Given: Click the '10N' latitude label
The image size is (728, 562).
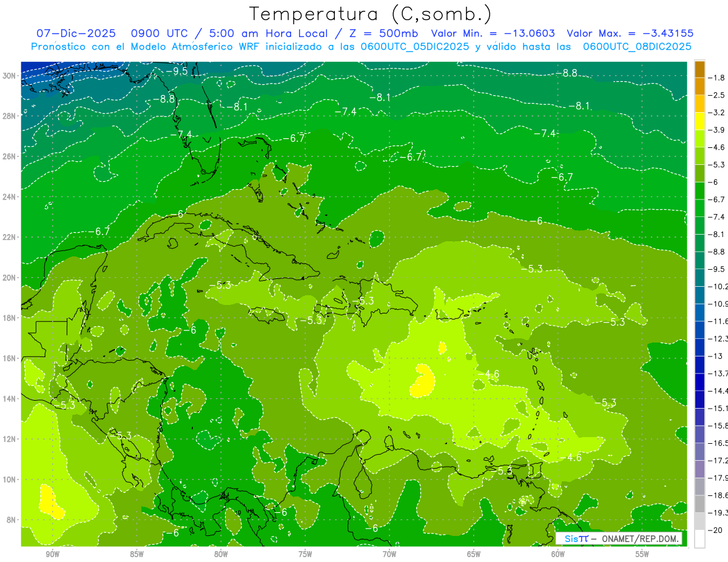Looking at the screenshot, I should coord(9,480).
